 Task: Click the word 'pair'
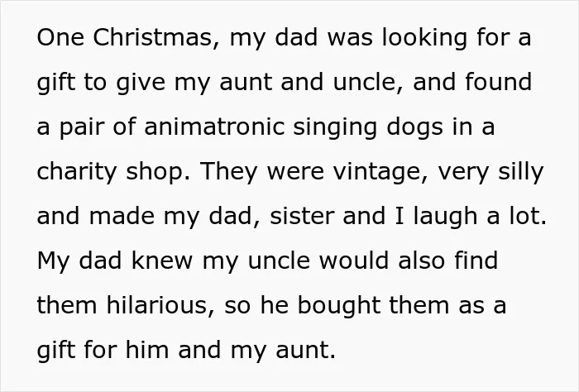point(81,128)
